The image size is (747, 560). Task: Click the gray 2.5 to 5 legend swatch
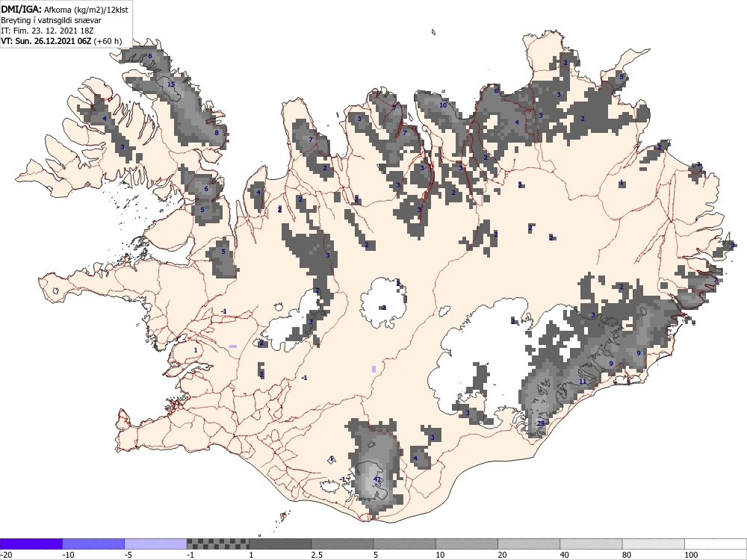tap(342, 544)
